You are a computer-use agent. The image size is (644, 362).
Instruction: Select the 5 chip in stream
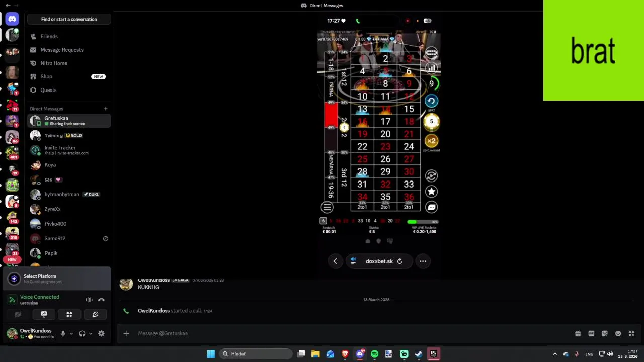coord(431,121)
